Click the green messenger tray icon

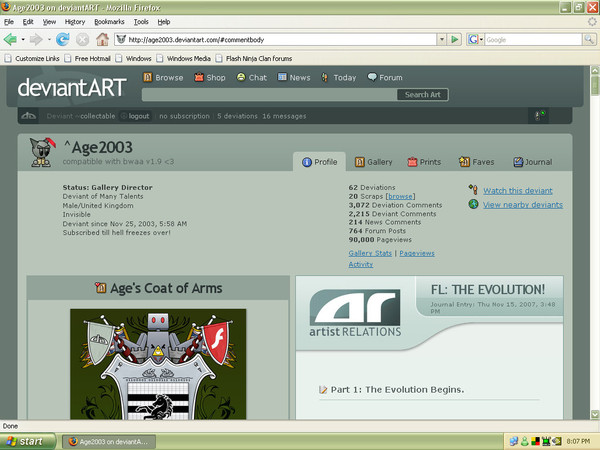pyautogui.click(x=525, y=441)
